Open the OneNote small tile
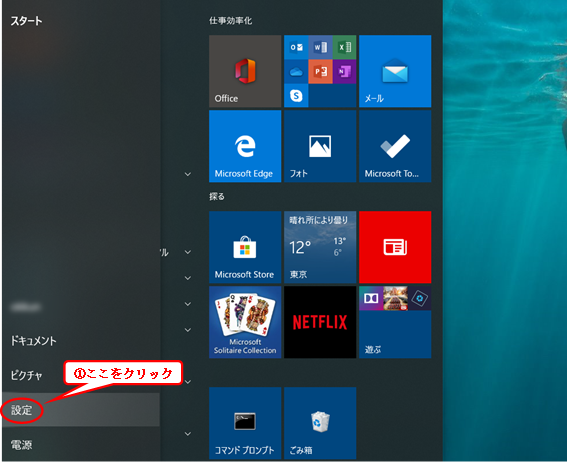Image resolution: width=567 pixels, height=462 pixels. point(344,72)
